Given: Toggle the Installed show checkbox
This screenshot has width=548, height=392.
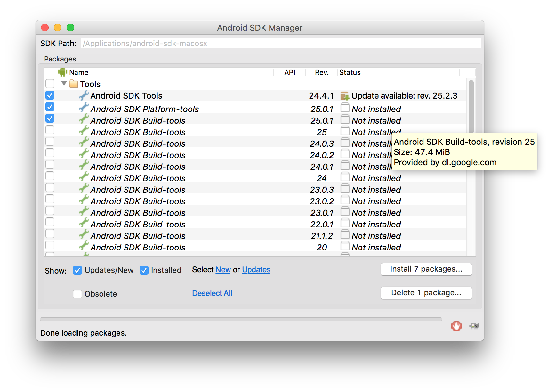Looking at the screenshot, I should pos(144,270).
